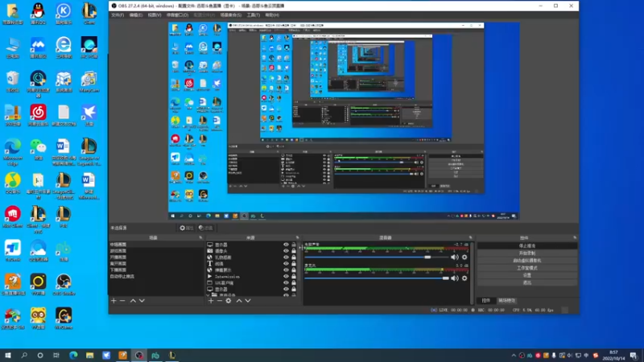Move the selected scene up
644x362 pixels.
(x=133, y=301)
